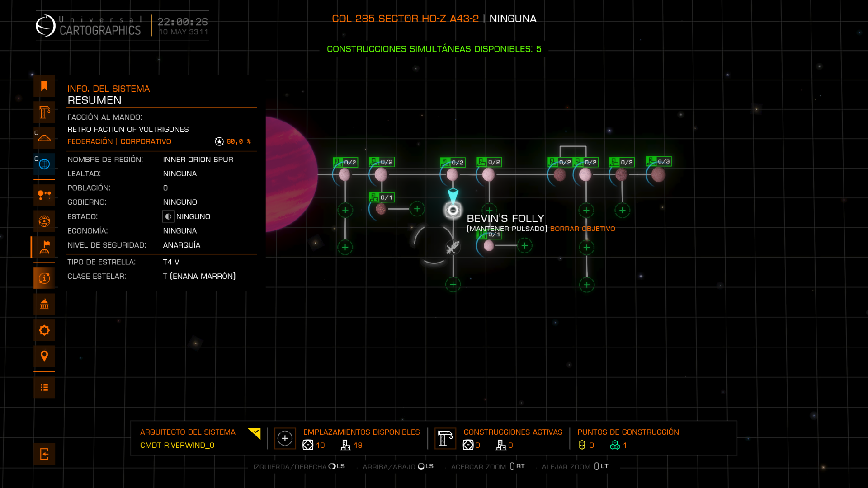Click Inner Orion Spur region value
Image resolution: width=868 pixels, height=488 pixels.
coord(198,160)
